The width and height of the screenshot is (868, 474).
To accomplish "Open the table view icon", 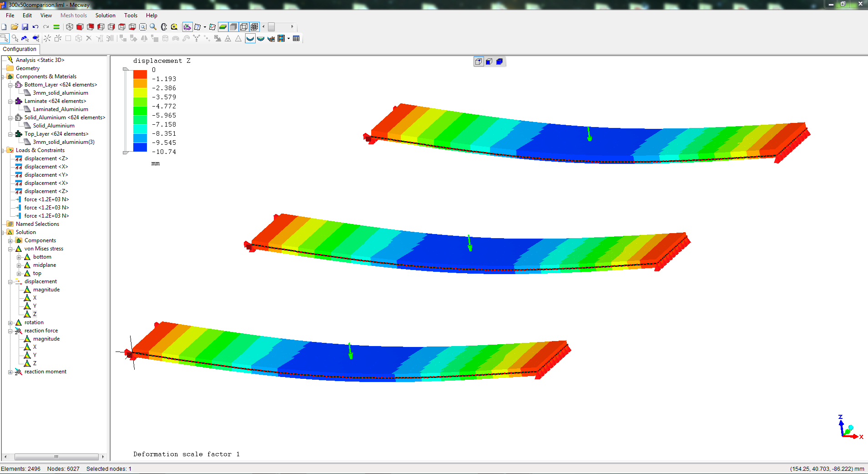I will [x=296, y=38].
